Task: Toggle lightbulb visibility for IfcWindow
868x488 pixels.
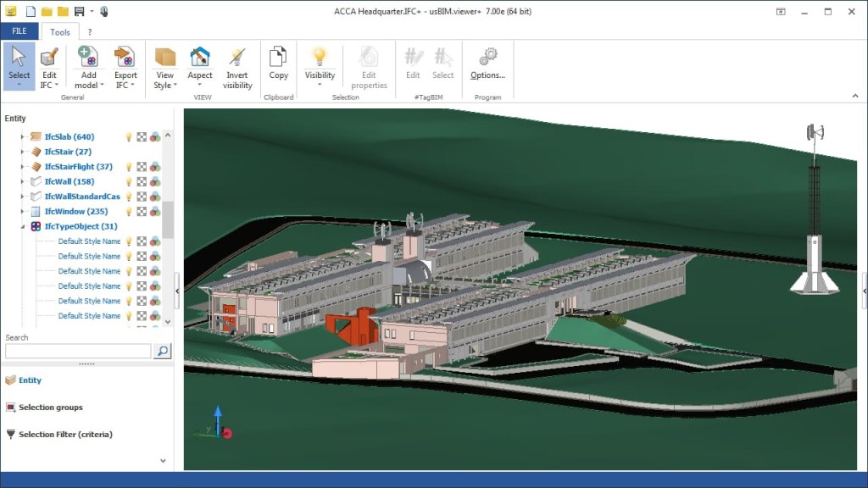Action: pyautogui.click(x=130, y=212)
